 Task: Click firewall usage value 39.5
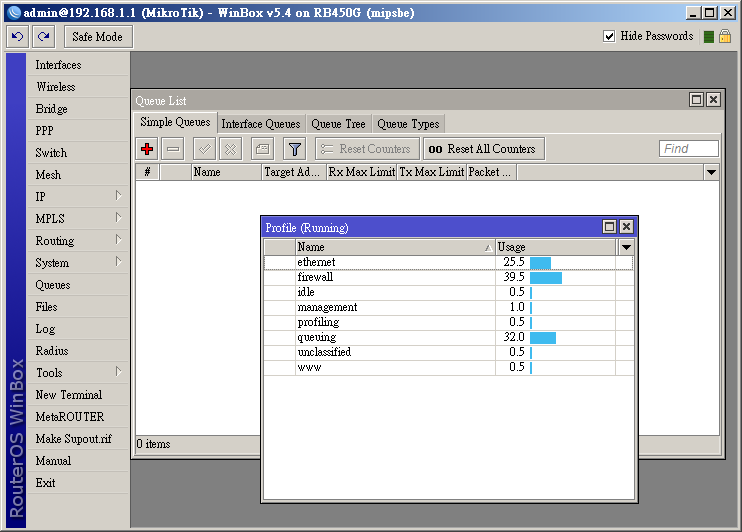point(514,277)
